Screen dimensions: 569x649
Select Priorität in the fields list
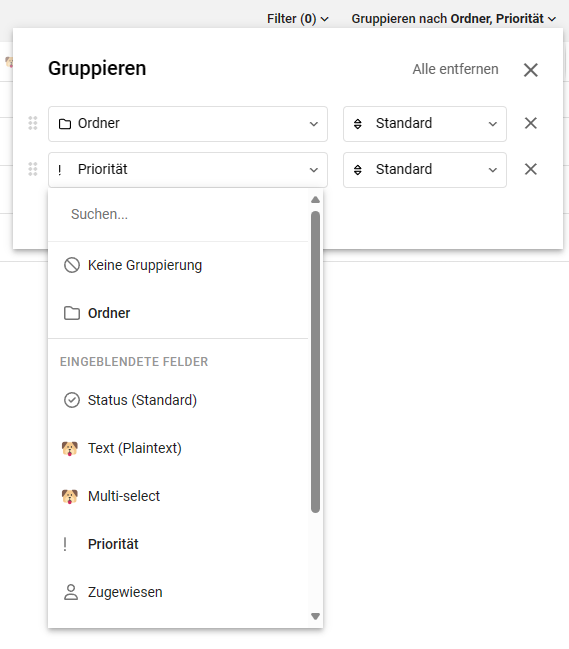(178, 544)
